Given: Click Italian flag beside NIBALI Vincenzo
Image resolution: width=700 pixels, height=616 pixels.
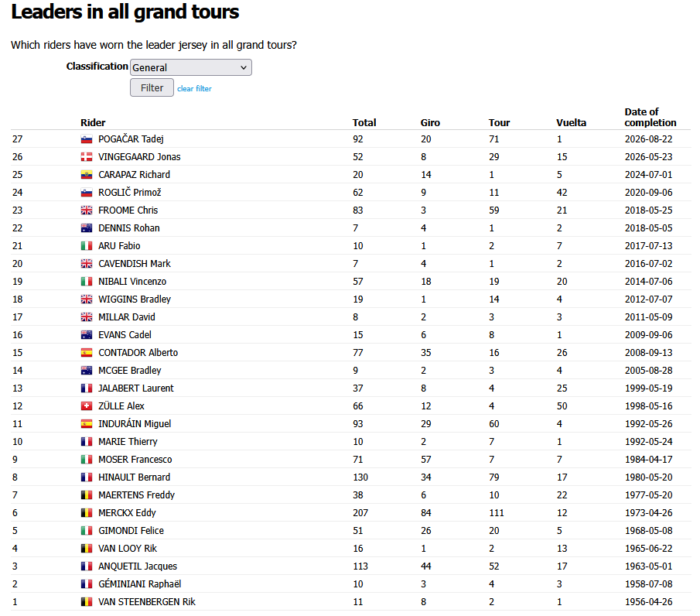Looking at the screenshot, I should pos(87,282).
